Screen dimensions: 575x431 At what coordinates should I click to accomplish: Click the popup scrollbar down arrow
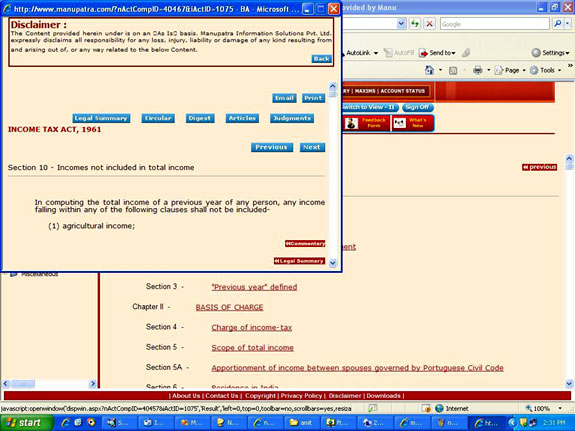coord(333,263)
